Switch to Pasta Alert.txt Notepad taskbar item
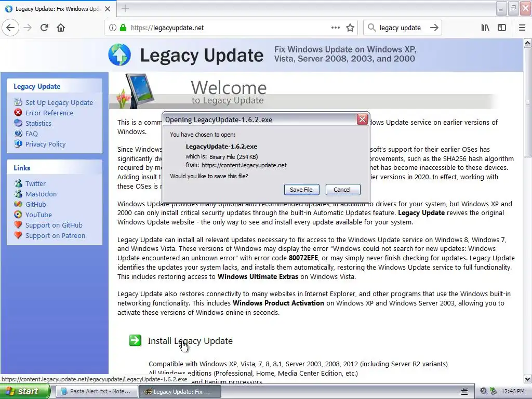 [96, 392]
